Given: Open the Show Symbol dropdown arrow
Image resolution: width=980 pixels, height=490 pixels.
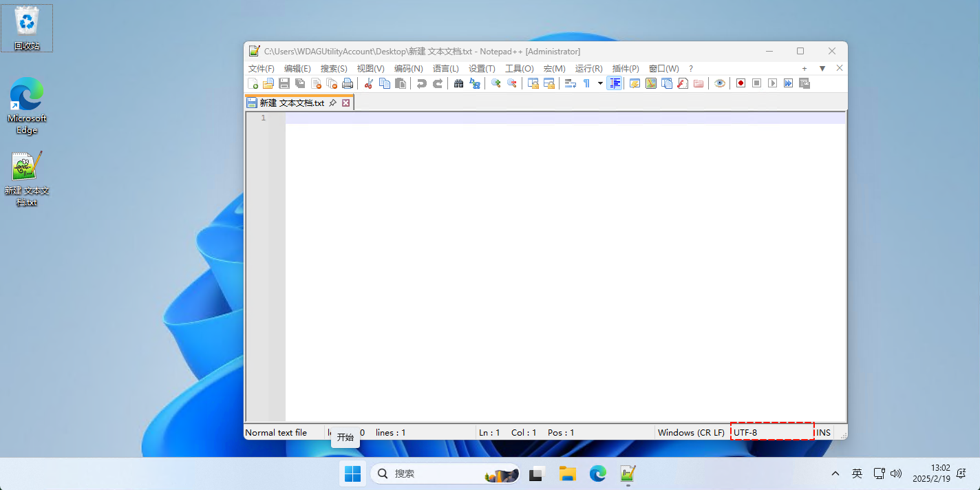Looking at the screenshot, I should click(x=599, y=83).
